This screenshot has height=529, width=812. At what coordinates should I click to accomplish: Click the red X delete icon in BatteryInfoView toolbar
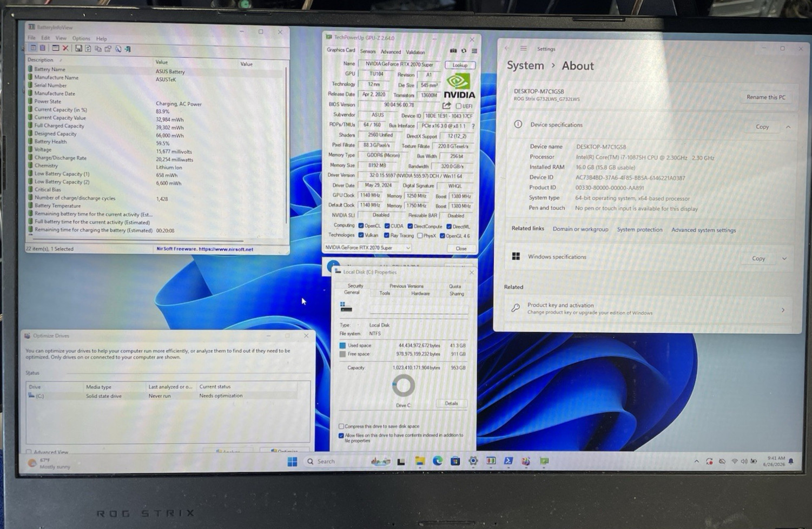pyautogui.click(x=65, y=49)
